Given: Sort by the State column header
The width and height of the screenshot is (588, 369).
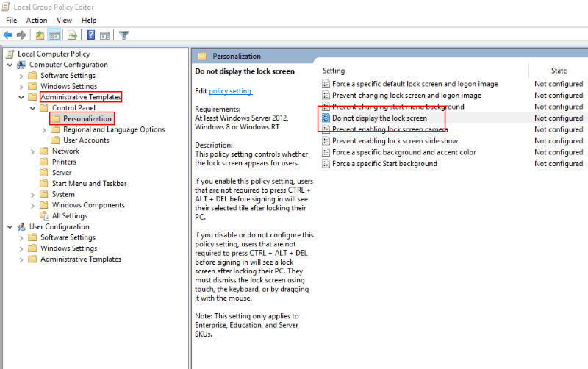Looking at the screenshot, I should pyautogui.click(x=559, y=71).
